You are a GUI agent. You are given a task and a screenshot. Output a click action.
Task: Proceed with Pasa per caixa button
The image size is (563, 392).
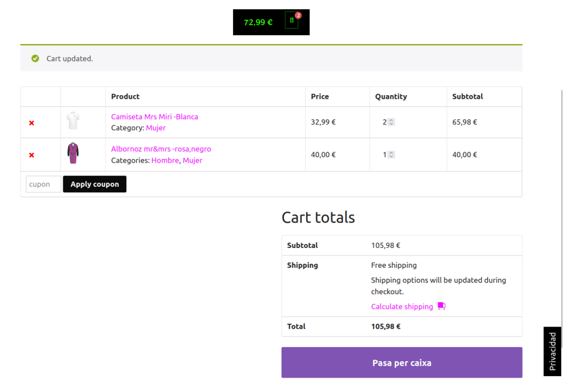[x=401, y=363]
